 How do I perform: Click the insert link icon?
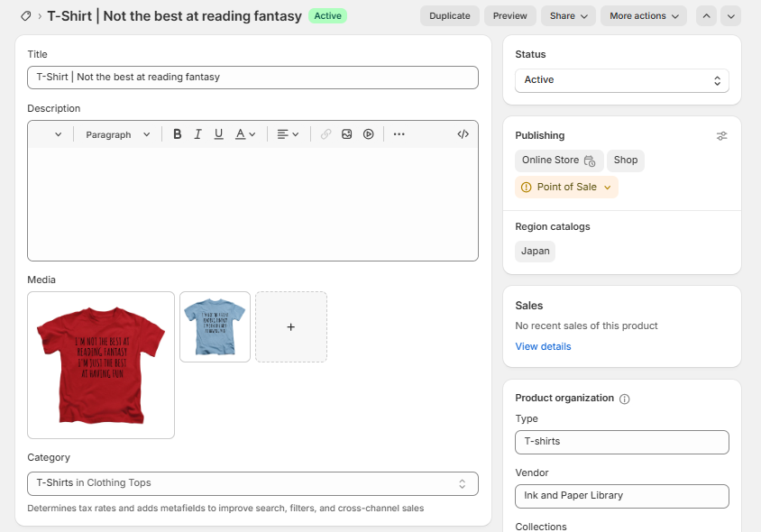click(325, 134)
